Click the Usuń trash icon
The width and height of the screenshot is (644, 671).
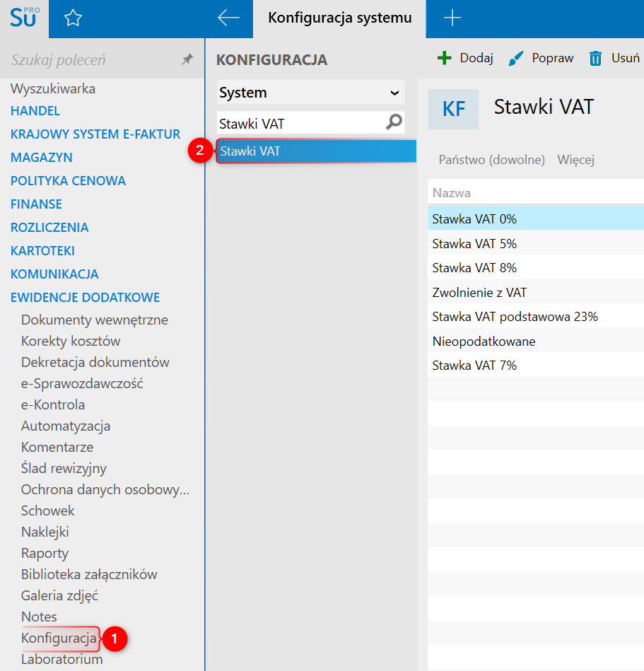596,58
